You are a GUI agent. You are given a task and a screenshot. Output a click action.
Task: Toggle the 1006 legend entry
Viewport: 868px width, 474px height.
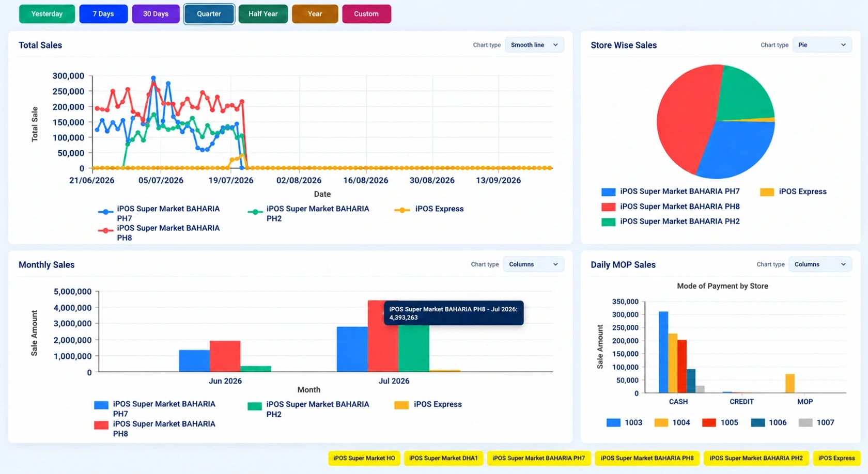coord(769,422)
